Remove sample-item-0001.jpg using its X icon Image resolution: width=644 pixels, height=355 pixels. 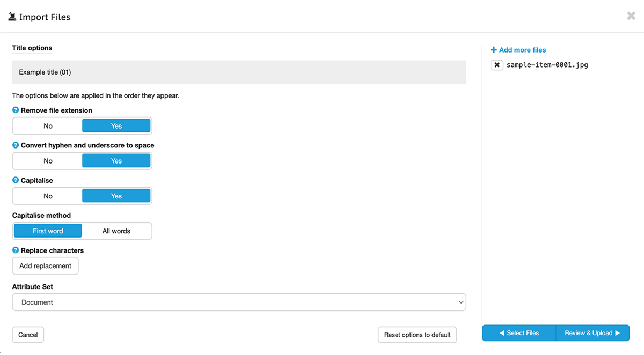pyautogui.click(x=497, y=65)
